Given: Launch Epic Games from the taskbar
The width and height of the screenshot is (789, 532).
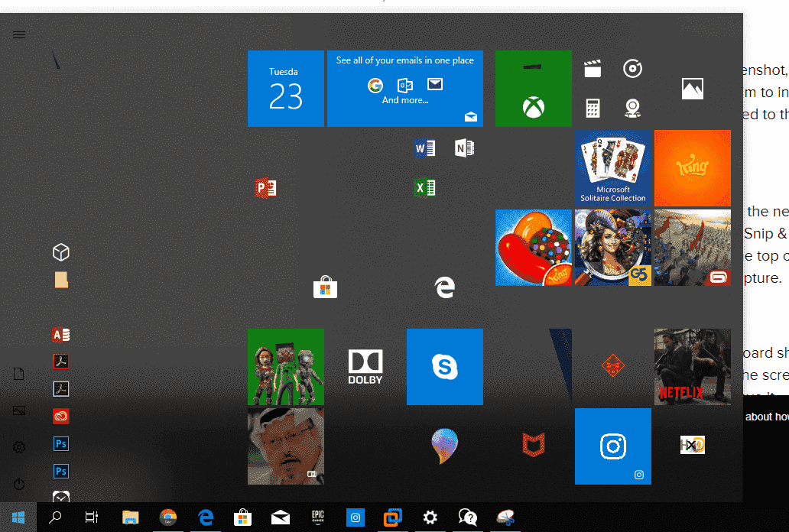Looking at the screenshot, I should (x=317, y=517).
